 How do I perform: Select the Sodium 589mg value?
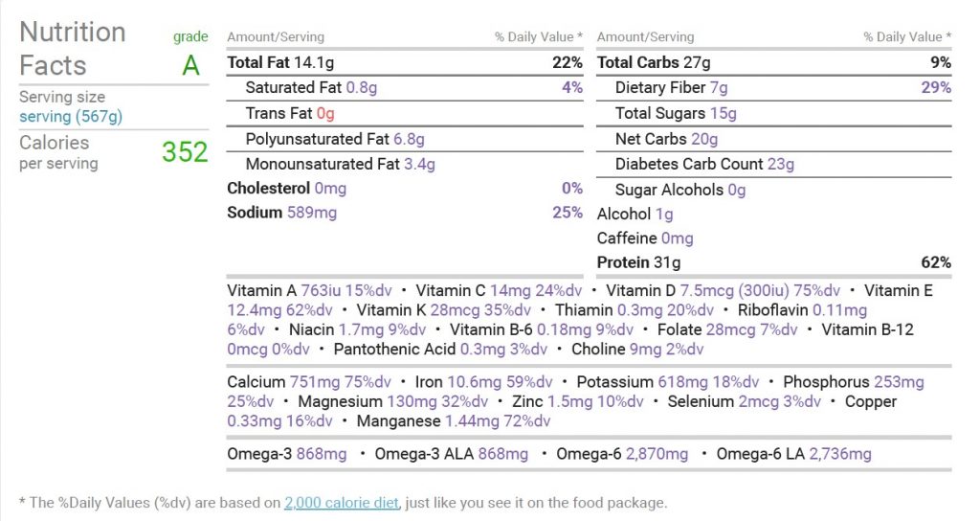312,213
